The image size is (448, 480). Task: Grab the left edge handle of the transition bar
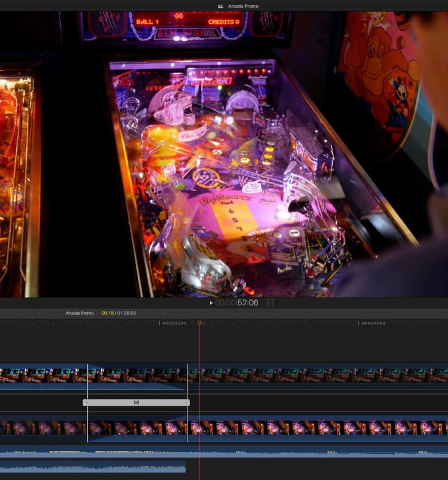pyautogui.click(x=86, y=403)
